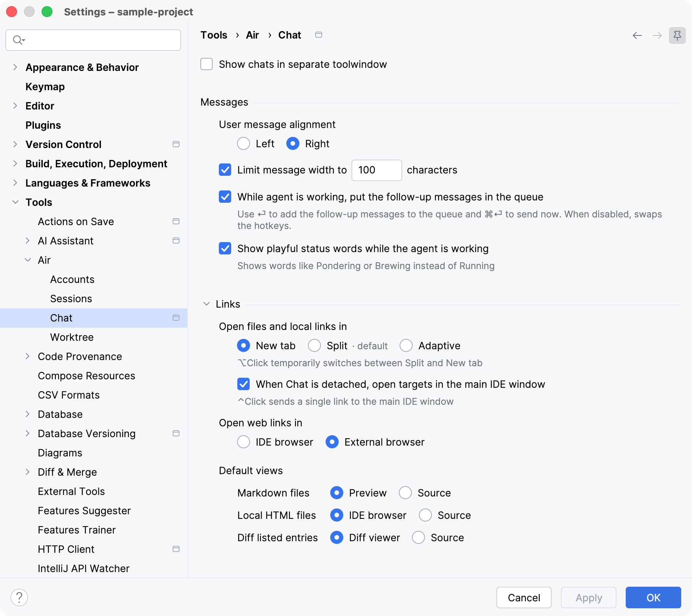692x616 pixels.
Task: Click the project icon on Version Control row
Action: (176, 144)
